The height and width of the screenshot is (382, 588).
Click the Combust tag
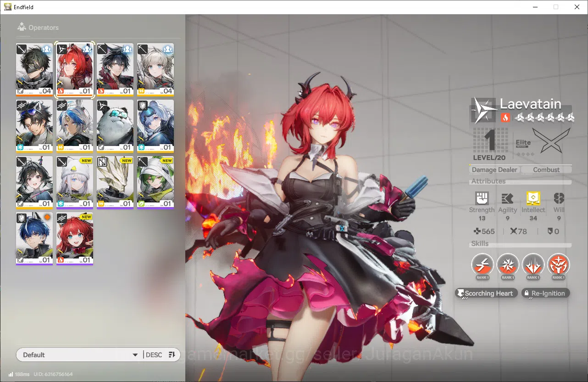(546, 169)
